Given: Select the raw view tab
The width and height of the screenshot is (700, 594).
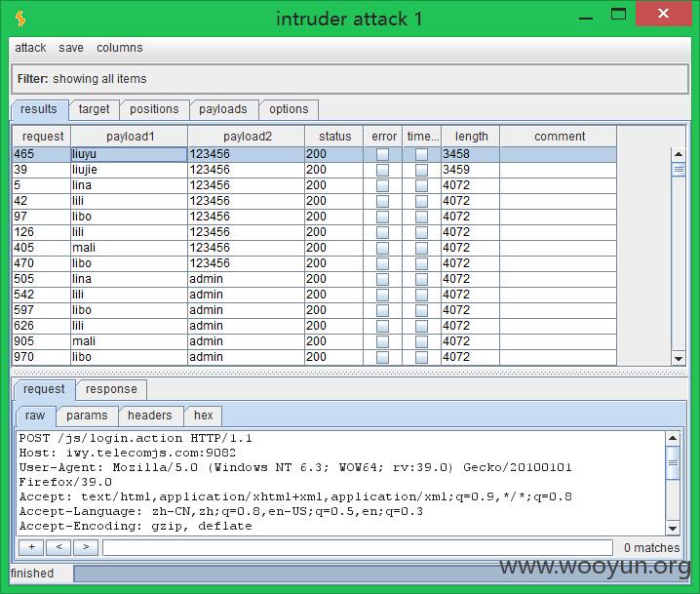Looking at the screenshot, I should 35,416.
